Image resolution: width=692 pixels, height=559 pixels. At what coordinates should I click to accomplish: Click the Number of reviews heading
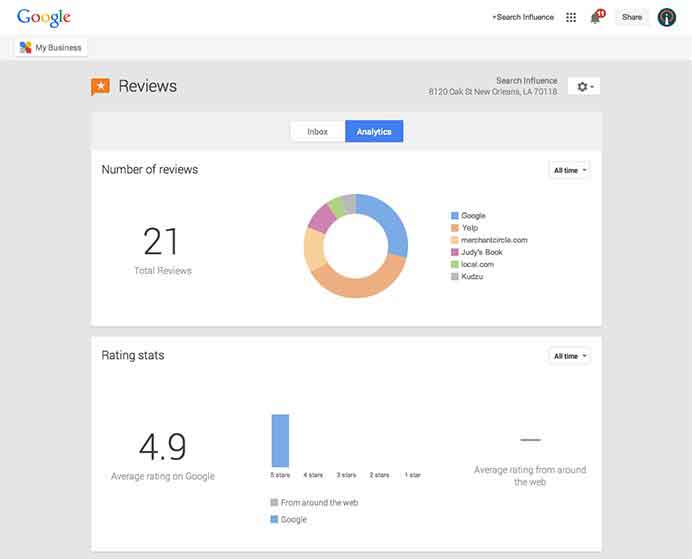pyautogui.click(x=150, y=169)
